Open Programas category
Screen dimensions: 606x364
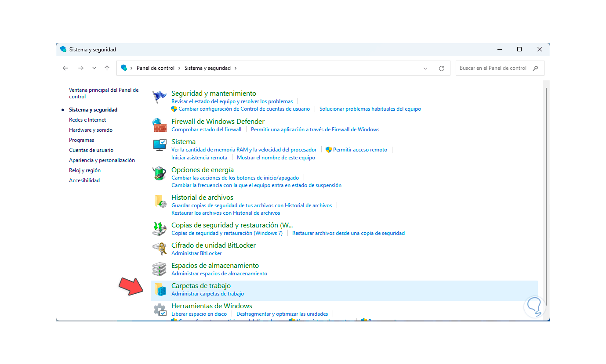coord(82,140)
